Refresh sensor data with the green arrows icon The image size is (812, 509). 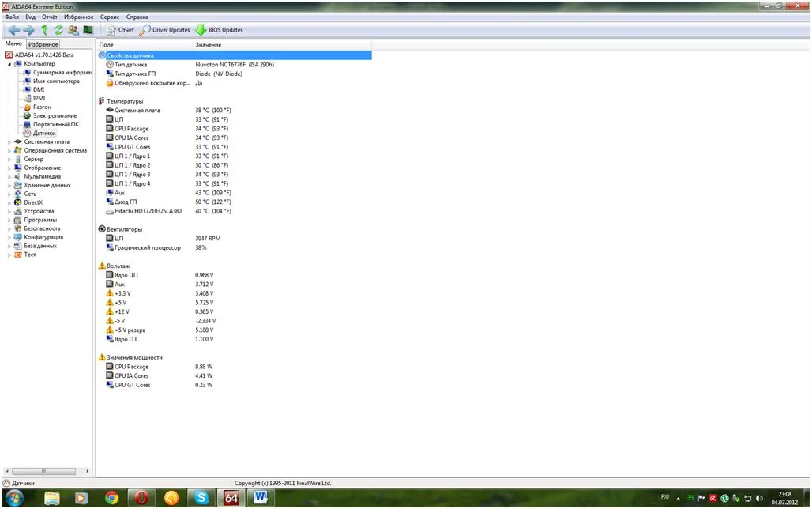[58, 30]
